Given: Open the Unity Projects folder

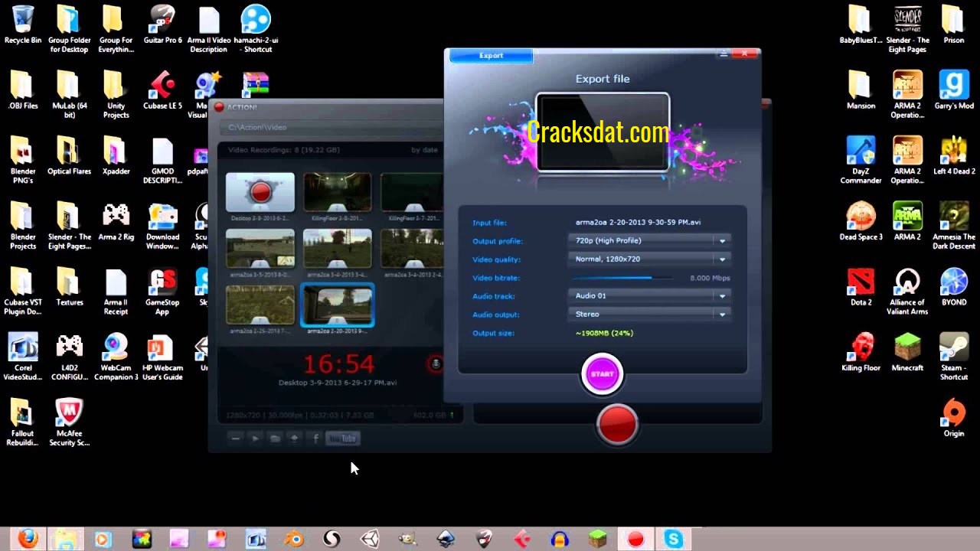Looking at the screenshot, I should 116,95.
